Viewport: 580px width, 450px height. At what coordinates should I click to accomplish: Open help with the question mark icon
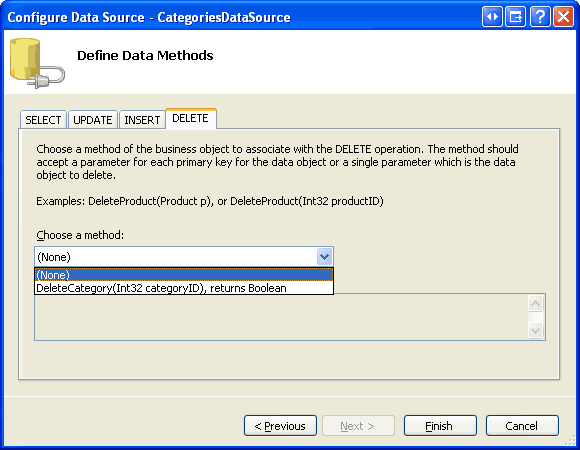click(x=540, y=17)
